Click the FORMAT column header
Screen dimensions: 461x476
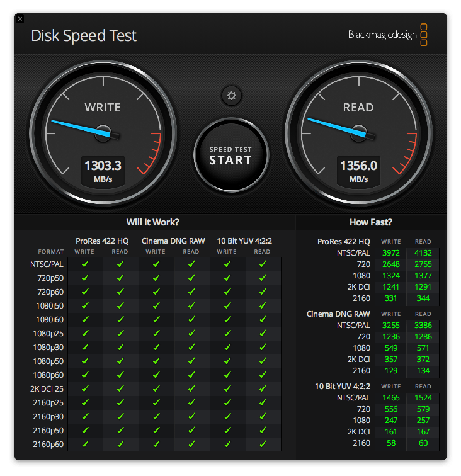pyautogui.click(x=51, y=252)
